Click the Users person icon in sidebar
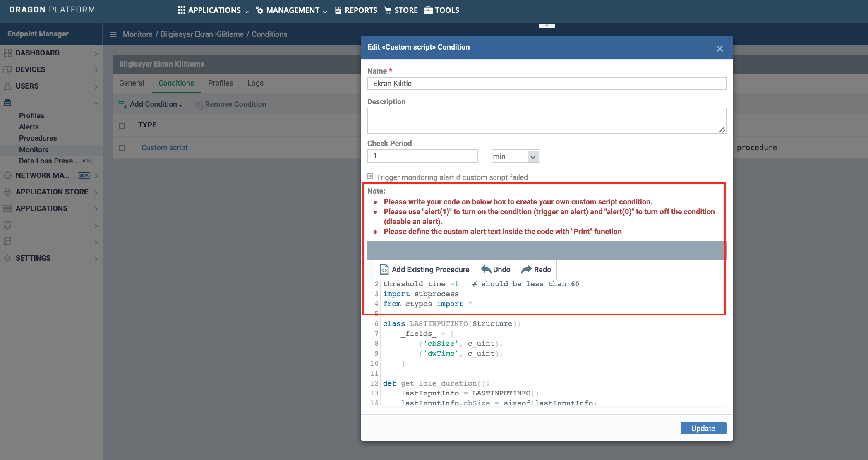 [x=7, y=86]
